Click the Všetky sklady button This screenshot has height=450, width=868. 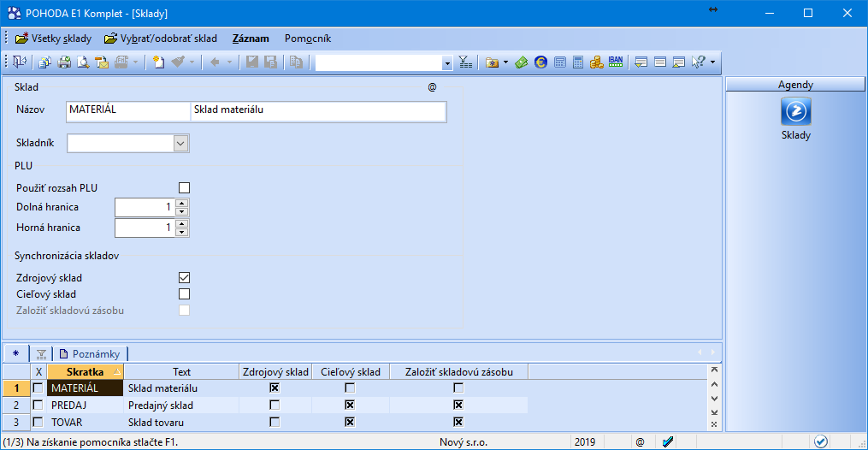coord(53,38)
